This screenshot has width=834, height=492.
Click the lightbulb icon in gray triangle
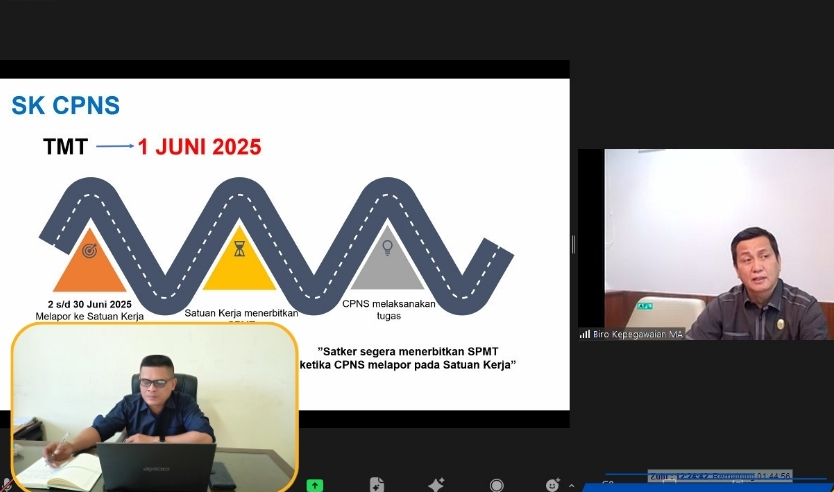pos(388,247)
